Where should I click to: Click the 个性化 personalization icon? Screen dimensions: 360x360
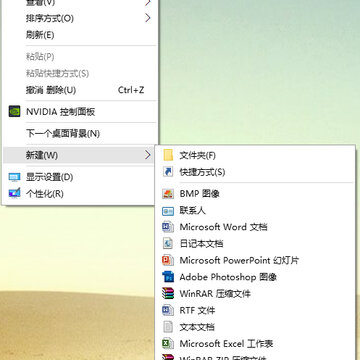(x=14, y=193)
